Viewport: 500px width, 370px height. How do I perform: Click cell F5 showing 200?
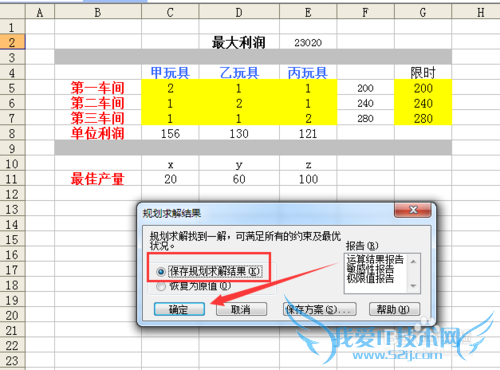click(x=365, y=88)
